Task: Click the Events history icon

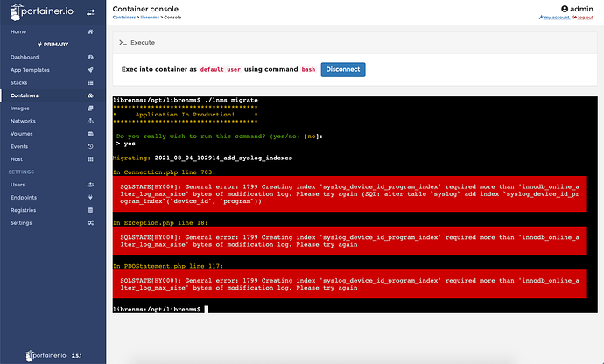Action: [x=90, y=146]
